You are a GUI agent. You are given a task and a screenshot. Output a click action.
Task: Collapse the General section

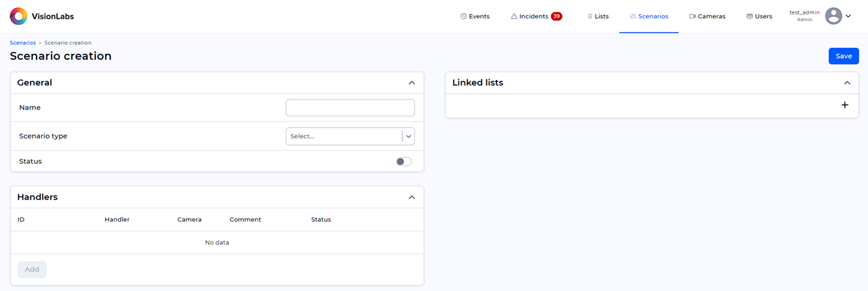click(412, 83)
